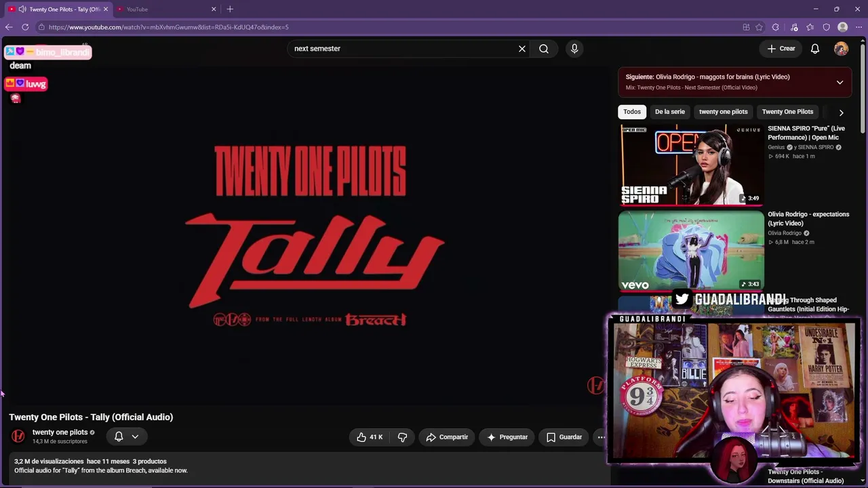The width and height of the screenshot is (868, 488).
Task: Open the browser extensions puzzle icon
Action: (776, 27)
